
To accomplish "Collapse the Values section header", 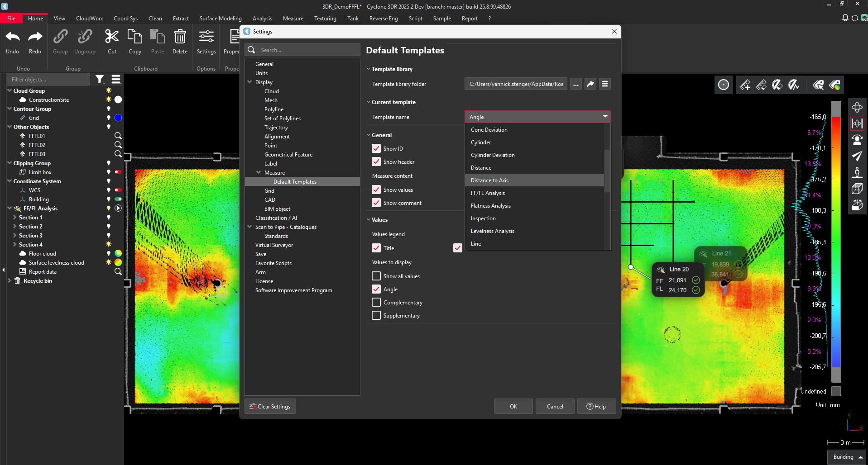I will click(x=379, y=220).
